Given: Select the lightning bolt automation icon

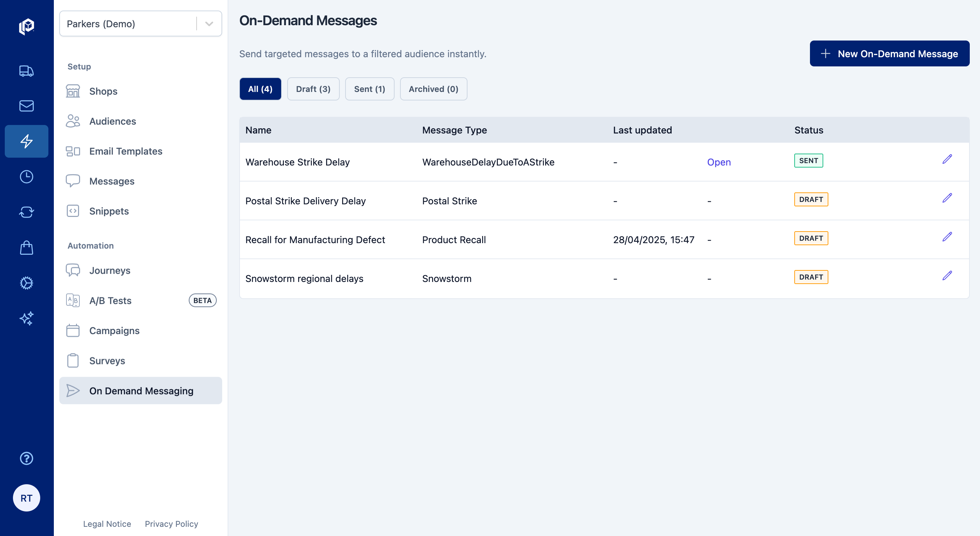Looking at the screenshot, I should (26, 141).
